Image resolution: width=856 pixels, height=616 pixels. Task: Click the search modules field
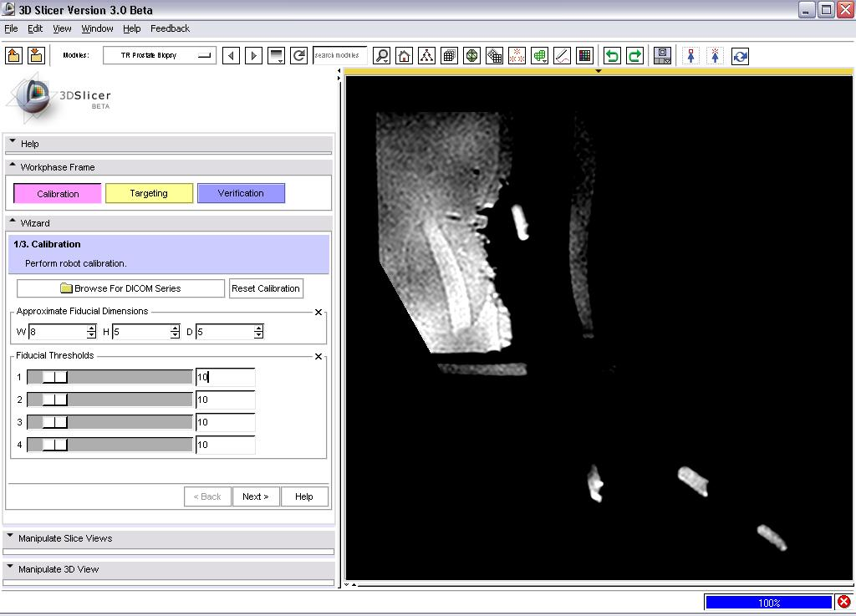pyautogui.click(x=339, y=56)
